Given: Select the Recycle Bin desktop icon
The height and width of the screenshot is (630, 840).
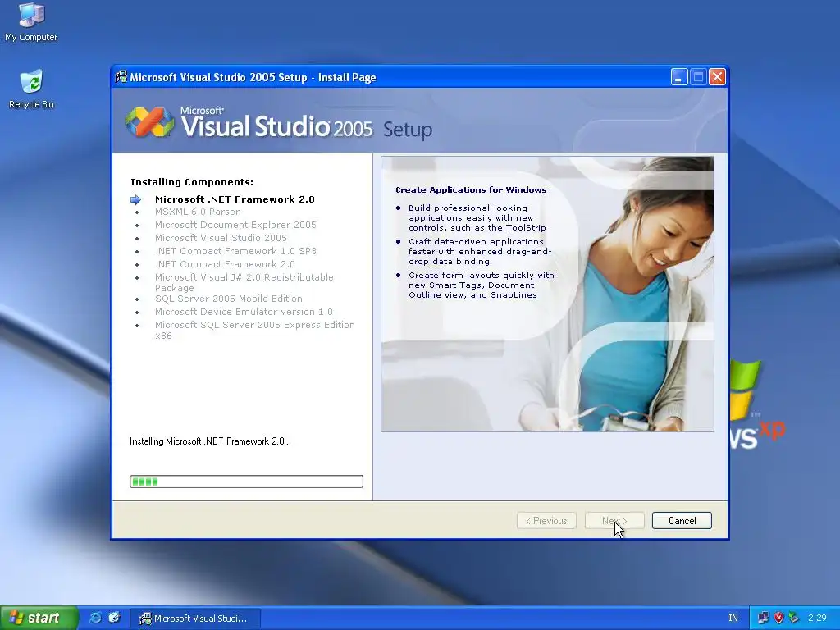Looking at the screenshot, I should click(31, 89).
